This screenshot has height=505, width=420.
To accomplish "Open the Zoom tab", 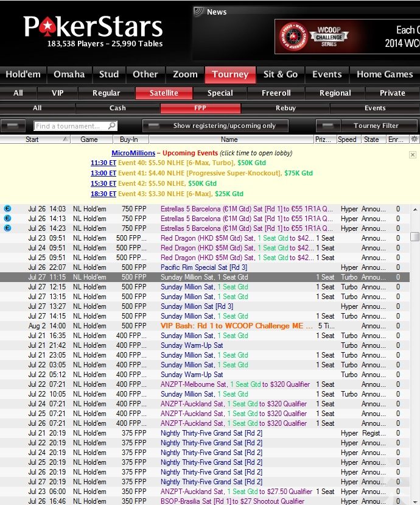I will 185,74.
